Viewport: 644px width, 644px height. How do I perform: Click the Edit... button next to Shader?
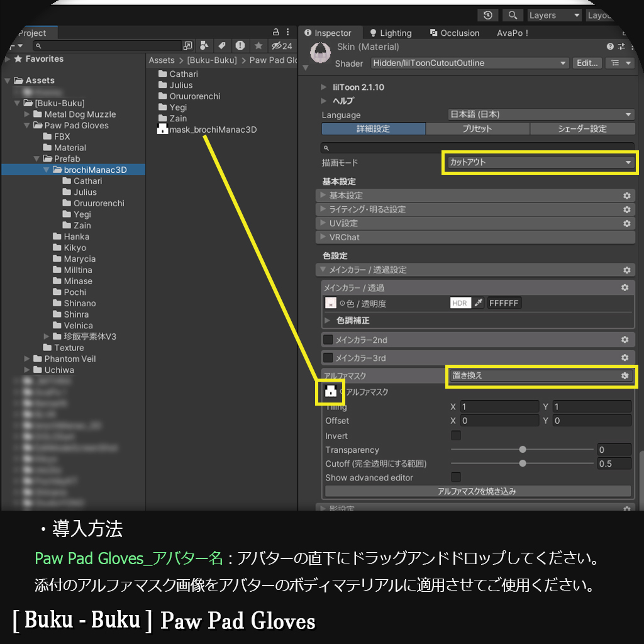coord(587,63)
